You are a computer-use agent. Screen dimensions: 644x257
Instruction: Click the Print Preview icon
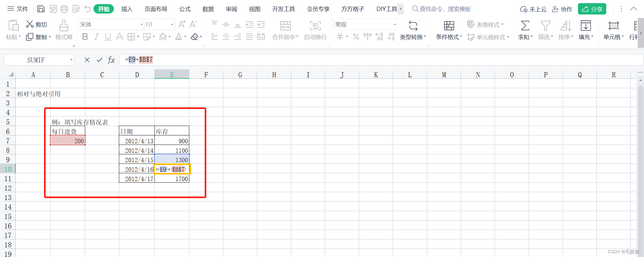pos(76,9)
